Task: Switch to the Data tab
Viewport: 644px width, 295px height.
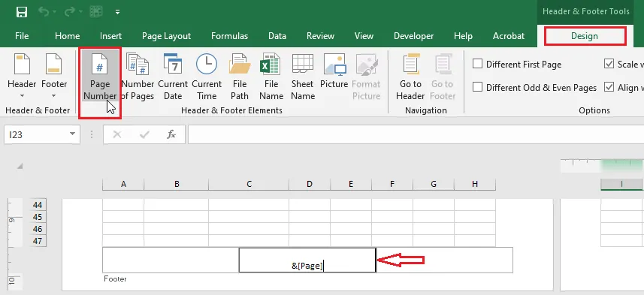Action: tap(277, 36)
